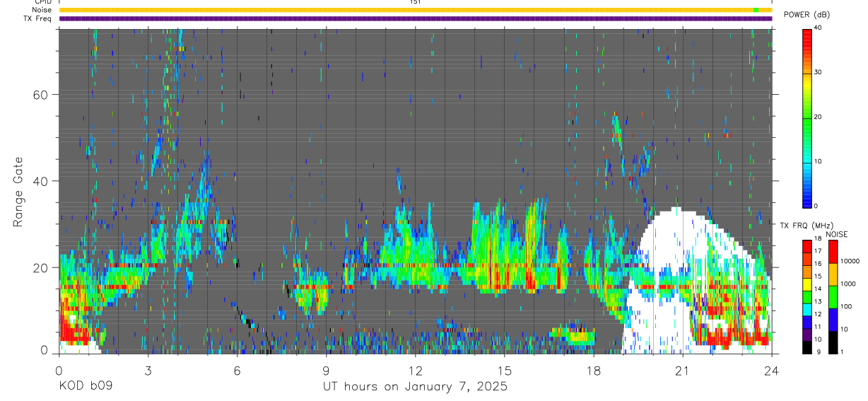The height and width of the screenshot is (401, 868).
Task: Click the 100 label on noise scale
Action: [845, 306]
